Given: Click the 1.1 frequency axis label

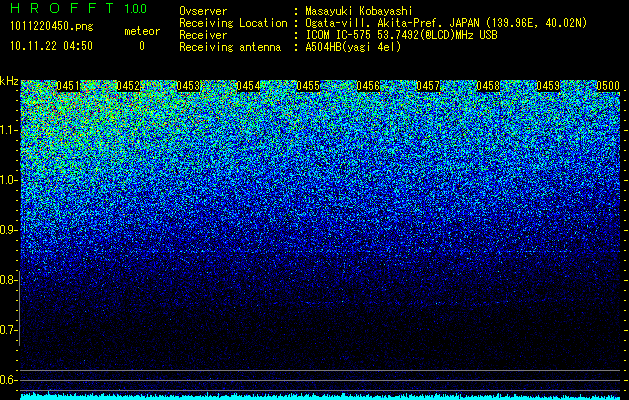Looking at the screenshot, I should [x=9, y=130].
